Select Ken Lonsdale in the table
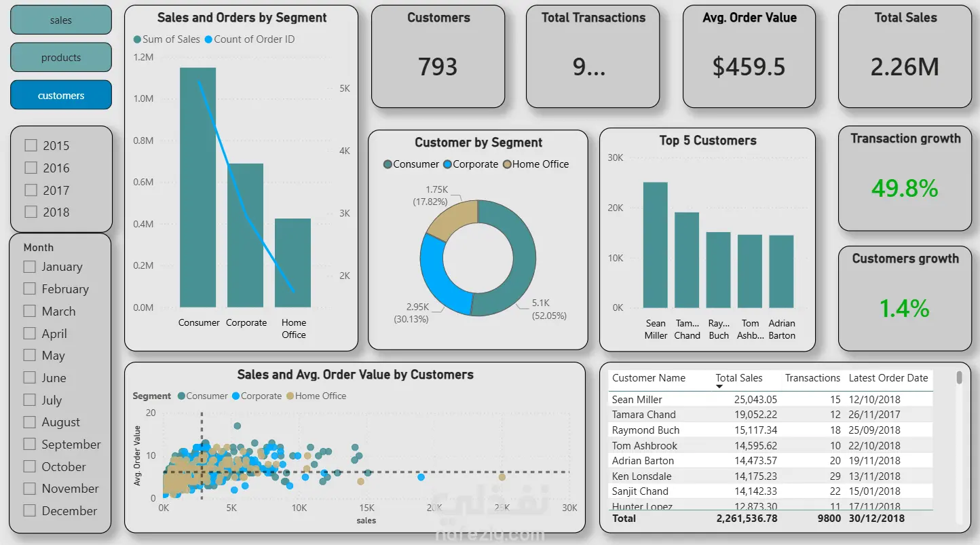The height and width of the screenshot is (545, 980). coord(641,476)
